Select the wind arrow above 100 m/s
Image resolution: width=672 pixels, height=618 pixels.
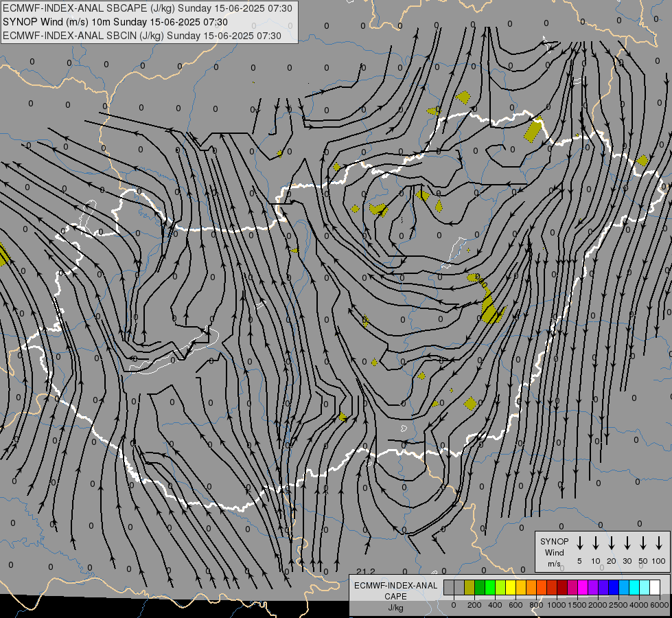pos(659,543)
